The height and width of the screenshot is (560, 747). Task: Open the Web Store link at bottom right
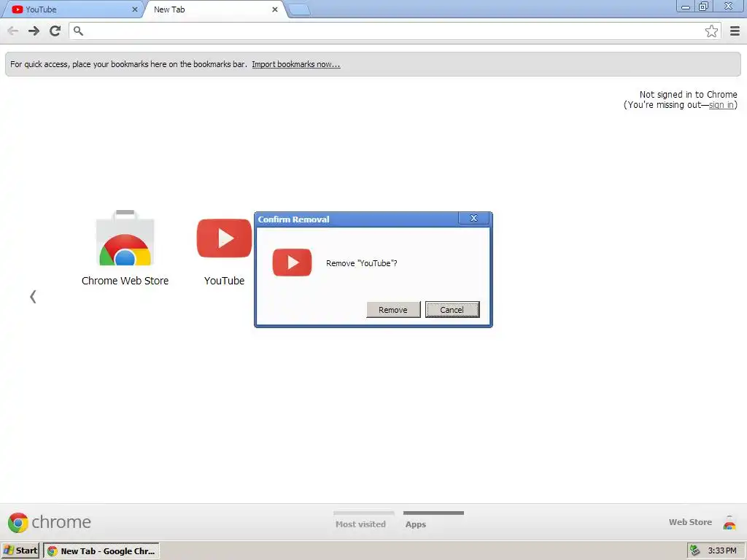tap(690, 522)
